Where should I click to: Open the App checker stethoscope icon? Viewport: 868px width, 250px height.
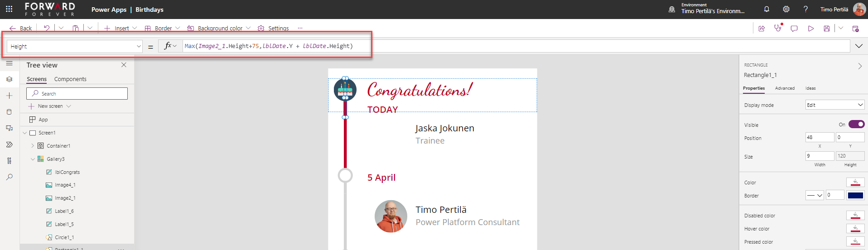point(778,28)
